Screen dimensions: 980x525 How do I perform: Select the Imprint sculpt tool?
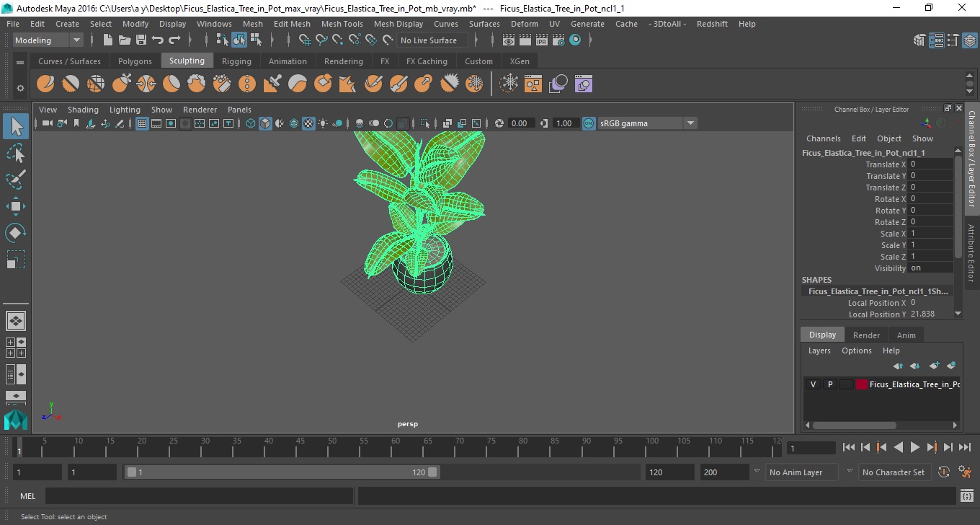[x=272, y=84]
